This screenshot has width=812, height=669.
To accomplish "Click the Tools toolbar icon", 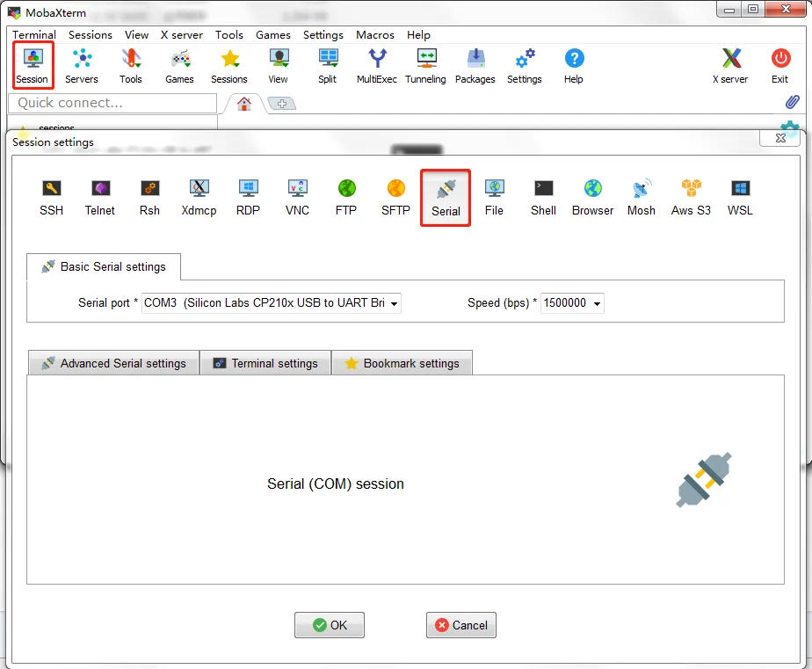I will [130, 66].
